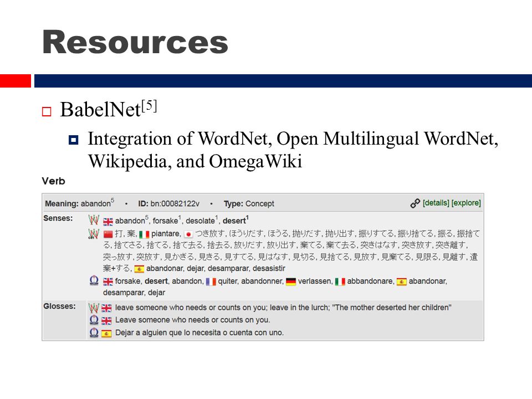Click the word 'desolate' in the WordNet senses

click(x=202, y=220)
